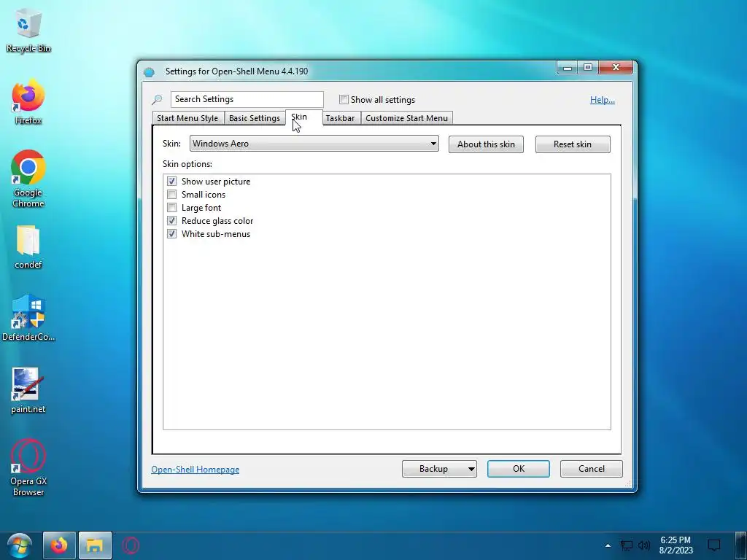The image size is (747, 560).
Task: Switch to Basic Settings tab
Action: click(x=255, y=118)
